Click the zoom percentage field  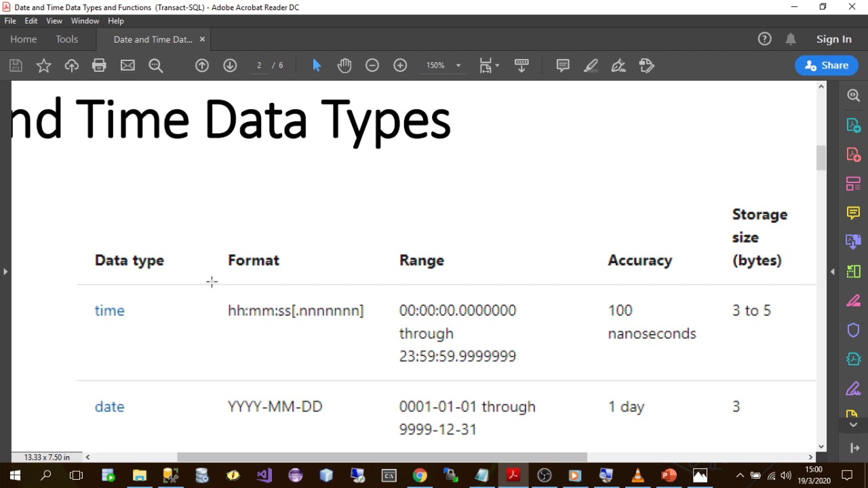435,66
